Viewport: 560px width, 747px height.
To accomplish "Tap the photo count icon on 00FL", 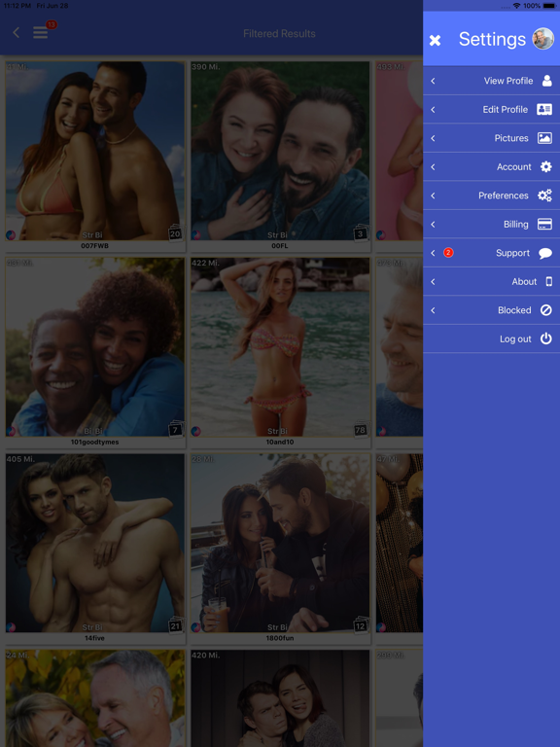I will click(361, 233).
